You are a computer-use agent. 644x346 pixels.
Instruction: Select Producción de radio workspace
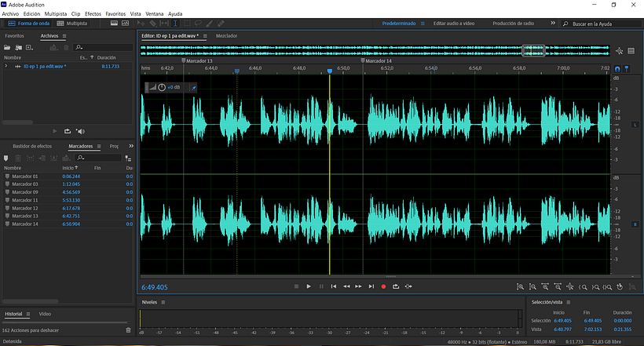[514, 24]
